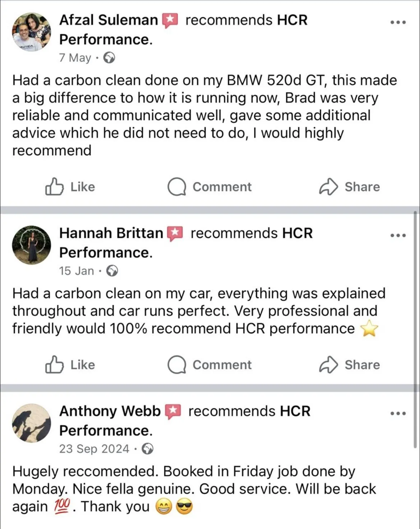Open Afzal Suleman's profile picture
The width and height of the screenshot is (420, 529).
click(32, 32)
